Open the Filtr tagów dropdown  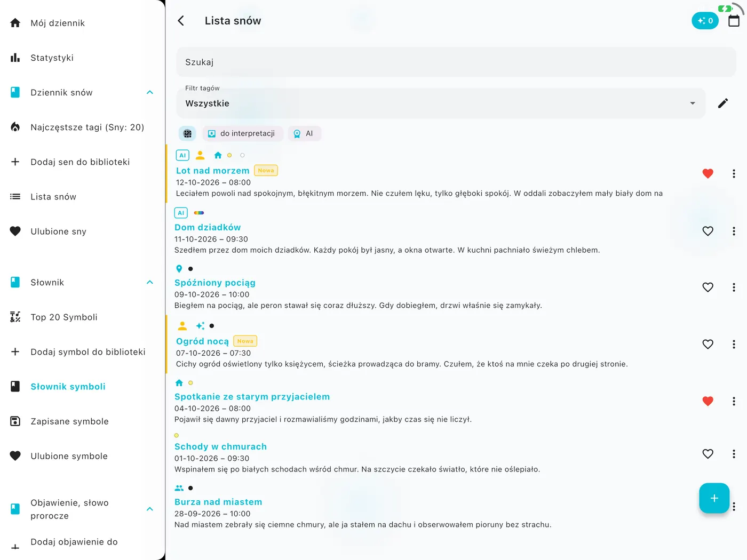pos(441,103)
